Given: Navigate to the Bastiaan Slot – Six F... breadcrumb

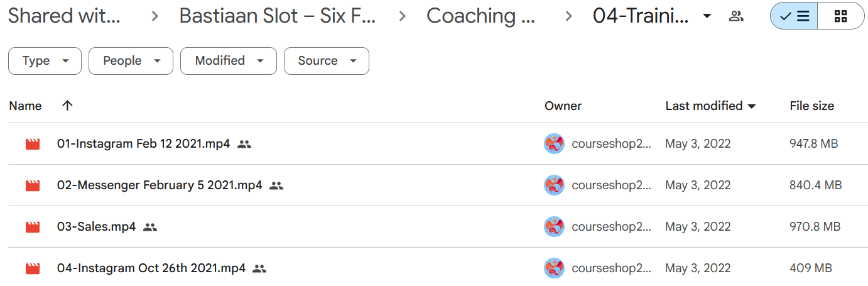Looking at the screenshot, I should pos(278,16).
